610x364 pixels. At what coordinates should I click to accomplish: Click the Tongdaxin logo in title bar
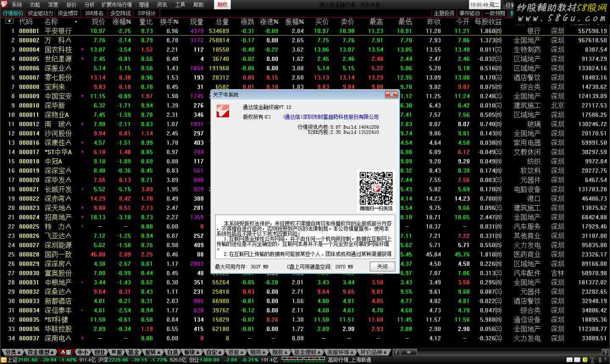5,4
